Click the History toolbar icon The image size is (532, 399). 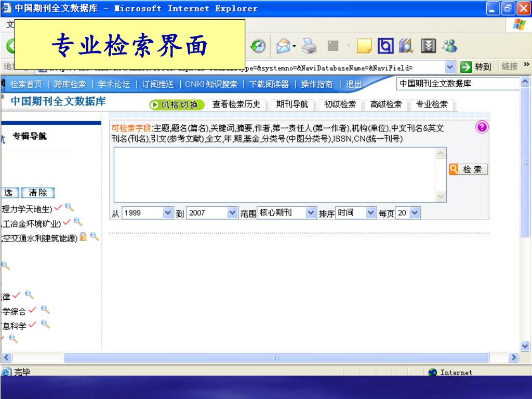(x=258, y=46)
